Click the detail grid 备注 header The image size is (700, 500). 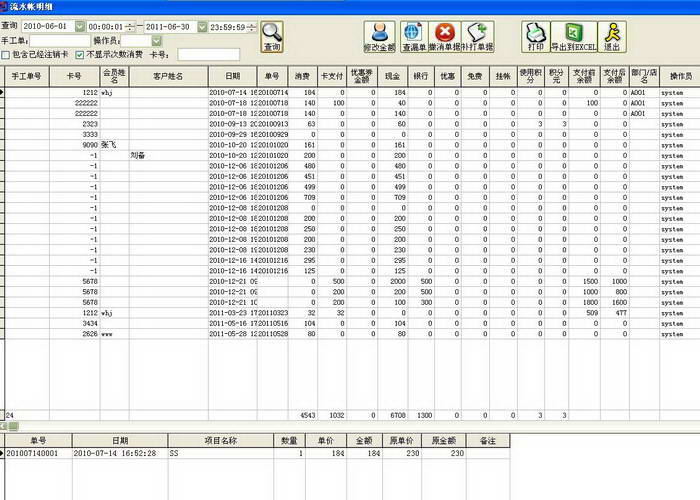[x=488, y=441]
